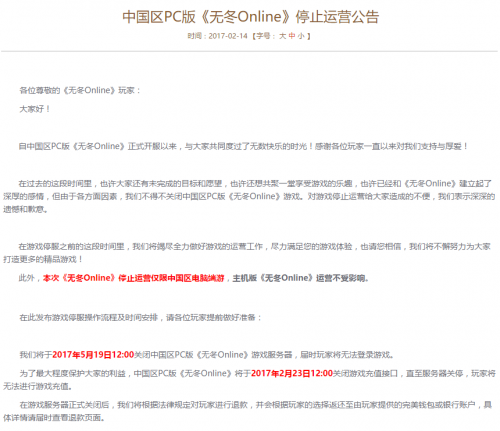
Task: Click the line 无法进行游戏充值
Action: point(37,386)
